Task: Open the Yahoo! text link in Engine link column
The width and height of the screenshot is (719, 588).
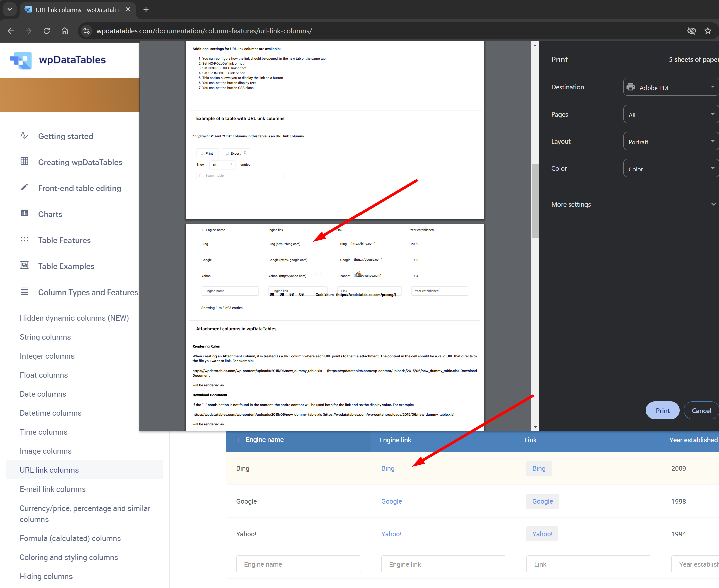Action: [x=391, y=534]
